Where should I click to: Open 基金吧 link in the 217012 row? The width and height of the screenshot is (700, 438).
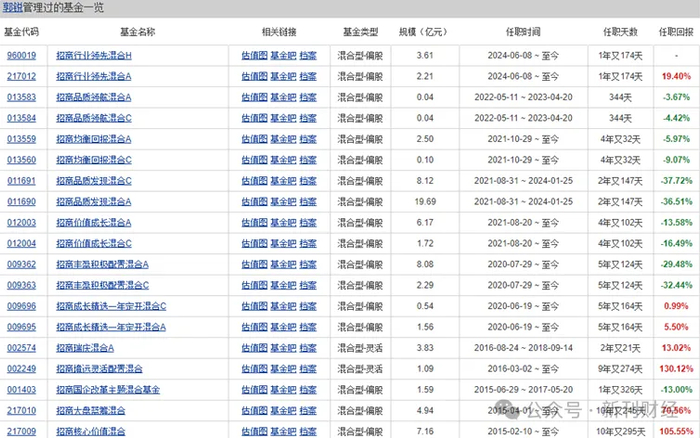283,76
